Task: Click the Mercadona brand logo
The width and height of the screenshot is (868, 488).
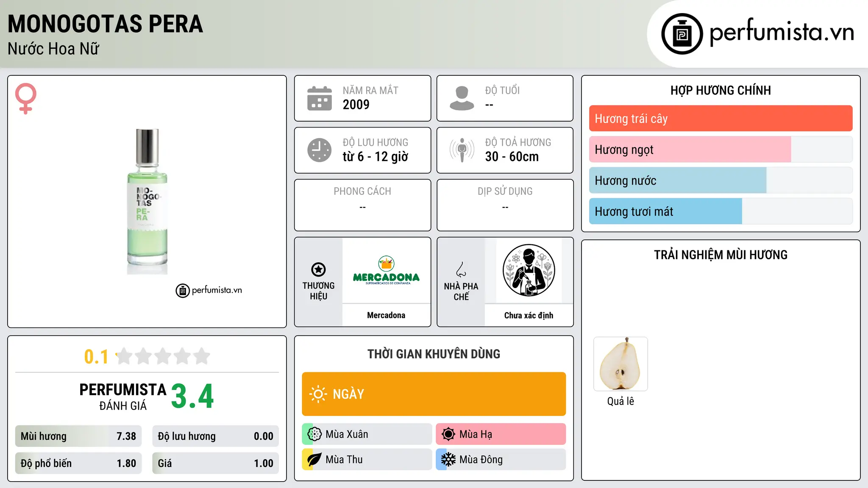Action: point(386,270)
